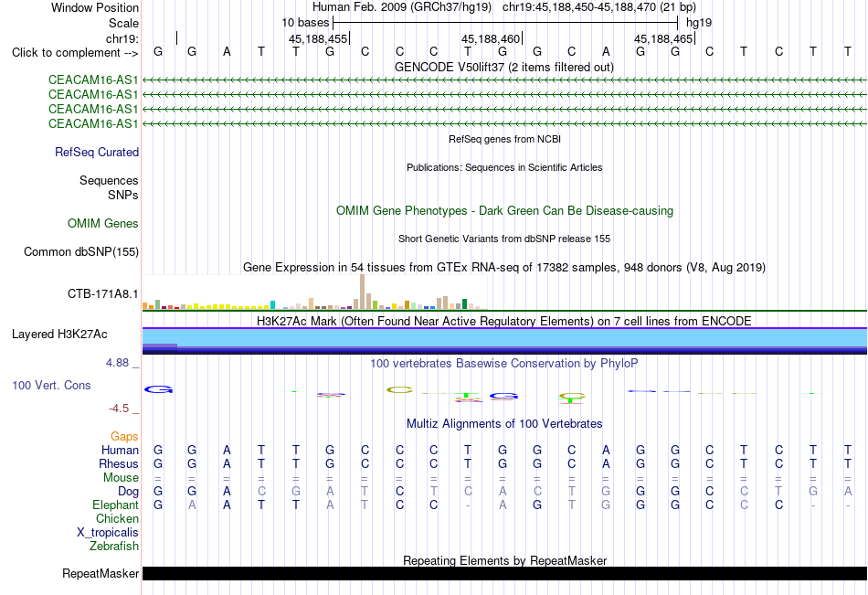Click the orange Gaps row label

coord(124,437)
